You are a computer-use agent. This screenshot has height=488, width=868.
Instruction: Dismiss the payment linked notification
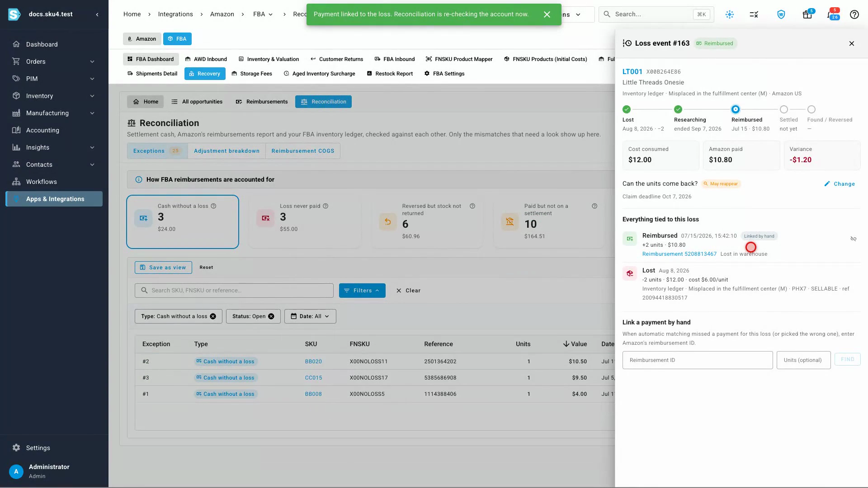point(547,14)
